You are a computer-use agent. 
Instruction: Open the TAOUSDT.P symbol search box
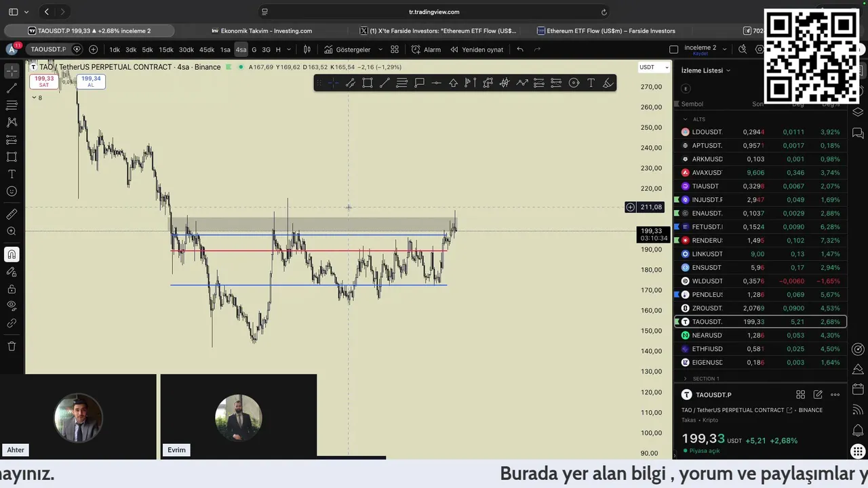(49, 49)
